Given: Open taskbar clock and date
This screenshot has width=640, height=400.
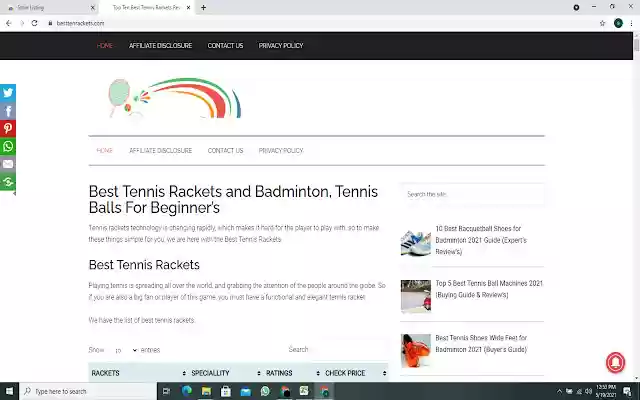Looking at the screenshot, I should pos(606,391).
